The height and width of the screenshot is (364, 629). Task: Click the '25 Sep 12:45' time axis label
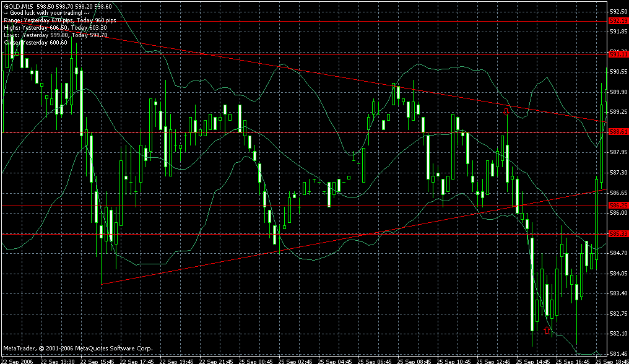click(494, 361)
